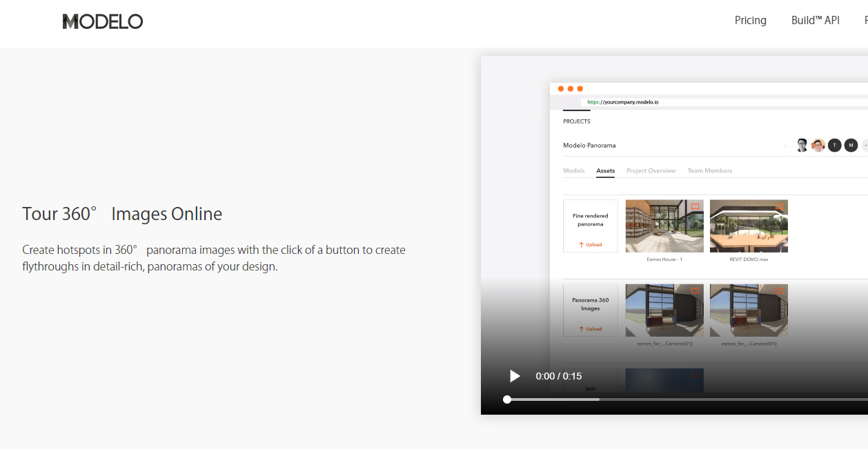This screenshot has height=474, width=868.
Task: Click the video progress bar handle
Action: 507,399
